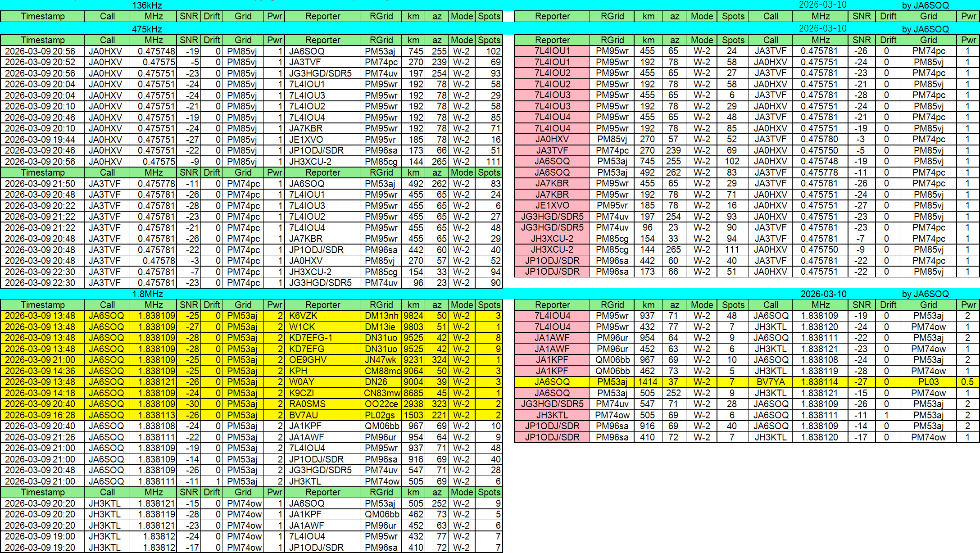Select the W1CK reporter cell
This screenshot has width=980, height=553.
click(302, 327)
